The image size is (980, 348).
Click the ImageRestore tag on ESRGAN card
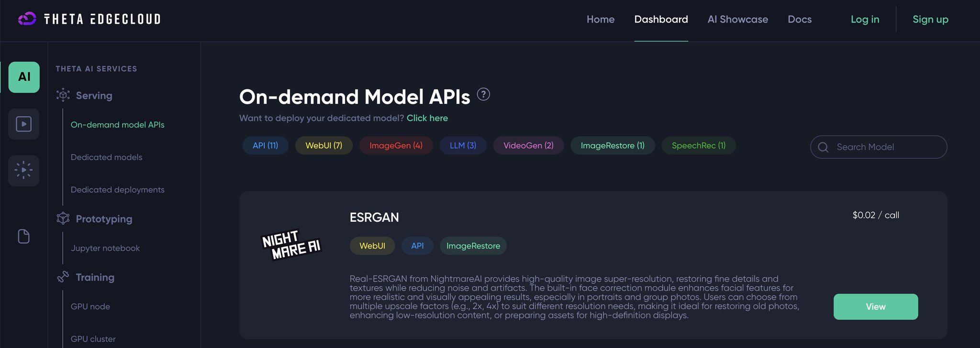(x=473, y=246)
